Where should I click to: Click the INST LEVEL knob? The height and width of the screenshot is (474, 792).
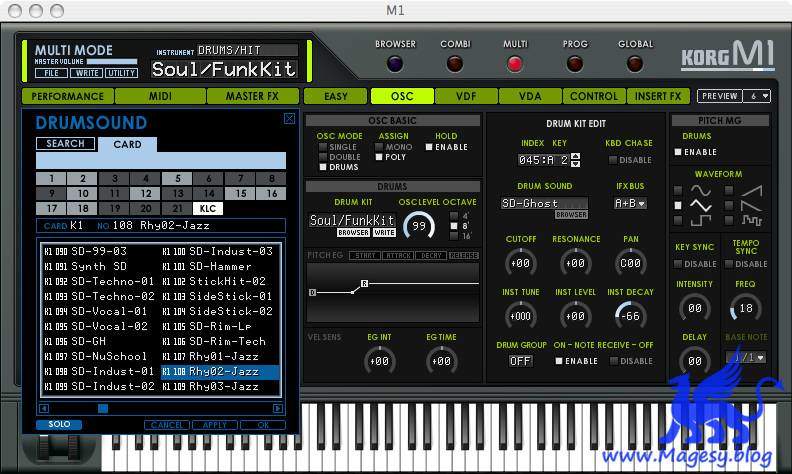[x=575, y=316]
